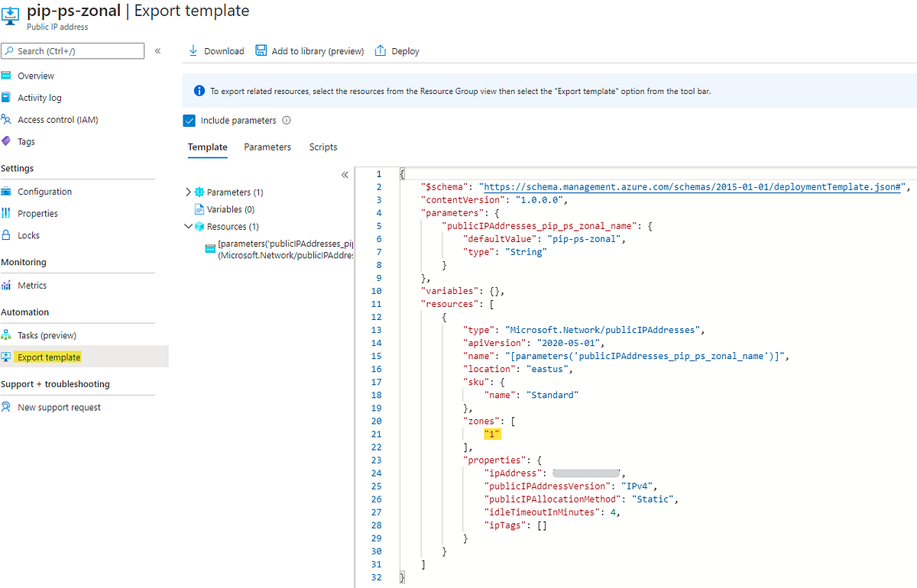Click the idleTimeoutInMinutes value 4
This screenshot has width=917, height=588.
click(x=612, y=512)
